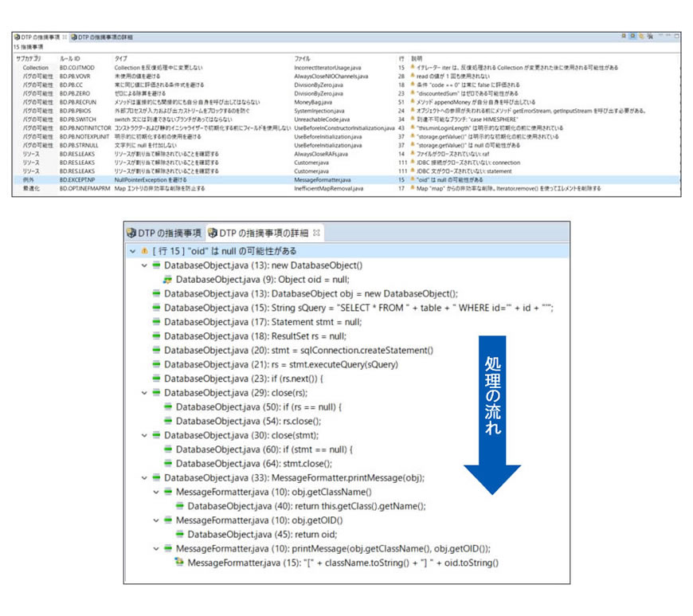Sort by the "説明" column header

417,58
